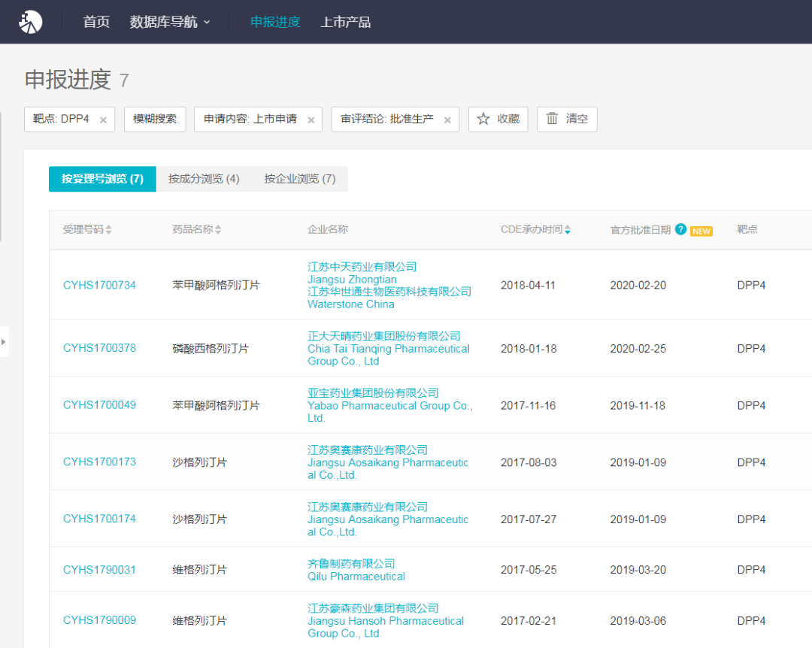Open company link 正大天晴药业集团股份有限公司

tap(383, 336)
